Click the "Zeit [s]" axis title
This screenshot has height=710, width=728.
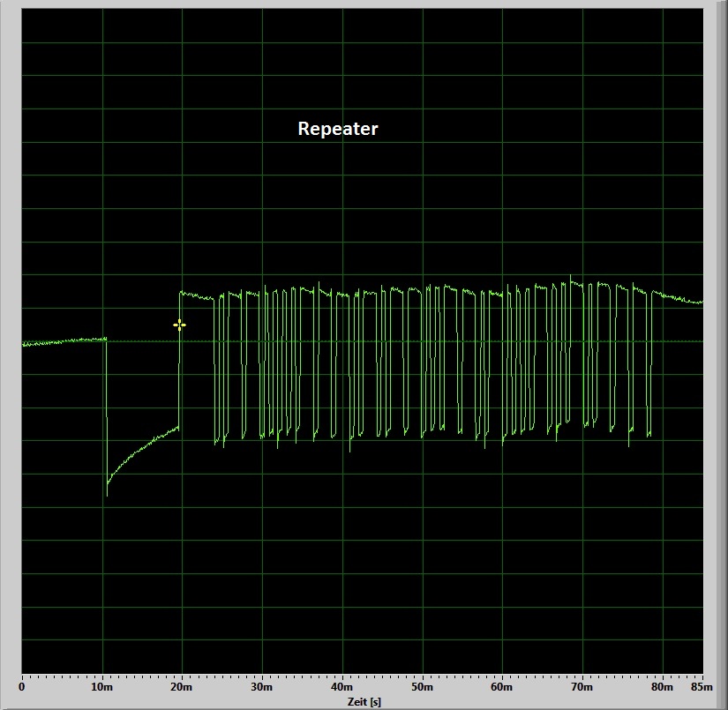(x=364, y=702)
